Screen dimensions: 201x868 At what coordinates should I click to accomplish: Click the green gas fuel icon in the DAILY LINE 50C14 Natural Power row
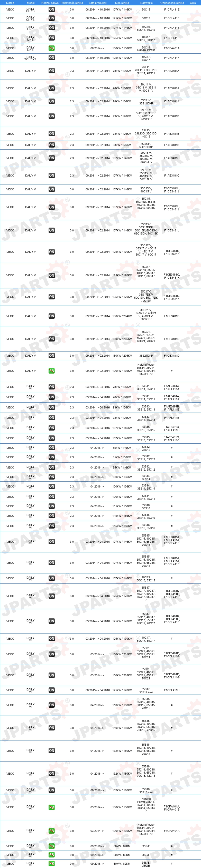click(51, 48)
